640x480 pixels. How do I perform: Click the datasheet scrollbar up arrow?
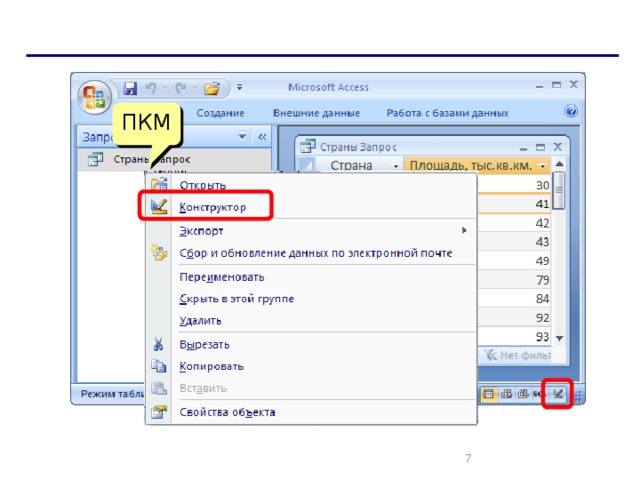pyautogui.click(x=560, y=164)
